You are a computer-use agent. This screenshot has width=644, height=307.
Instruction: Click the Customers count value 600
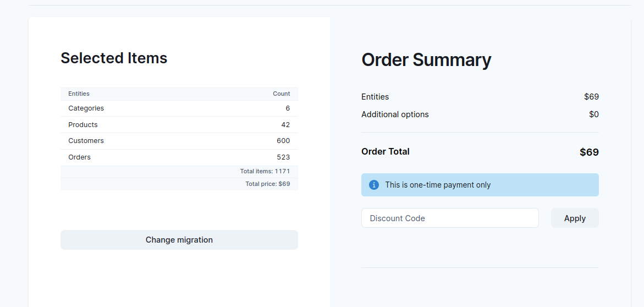pyautogui.click(x=283, y=141)
